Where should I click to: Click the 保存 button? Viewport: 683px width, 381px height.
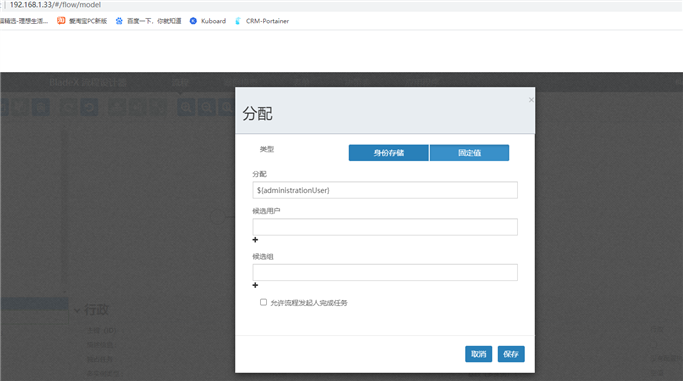511,354
